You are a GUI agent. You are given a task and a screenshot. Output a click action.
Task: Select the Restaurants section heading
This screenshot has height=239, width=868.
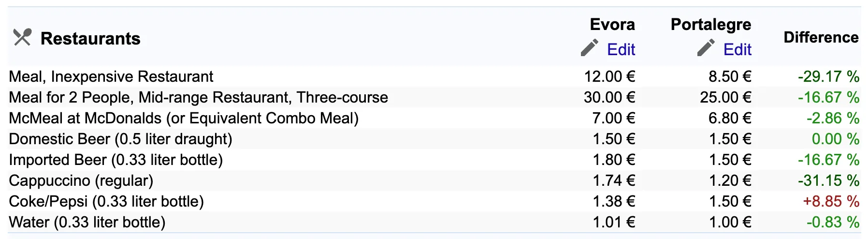(90, 38)
